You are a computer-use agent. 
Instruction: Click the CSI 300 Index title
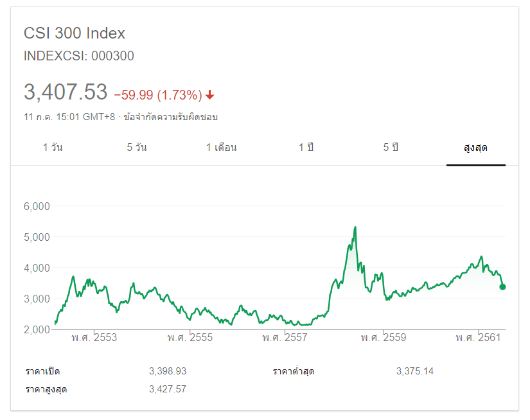click(x=75, y=33)
